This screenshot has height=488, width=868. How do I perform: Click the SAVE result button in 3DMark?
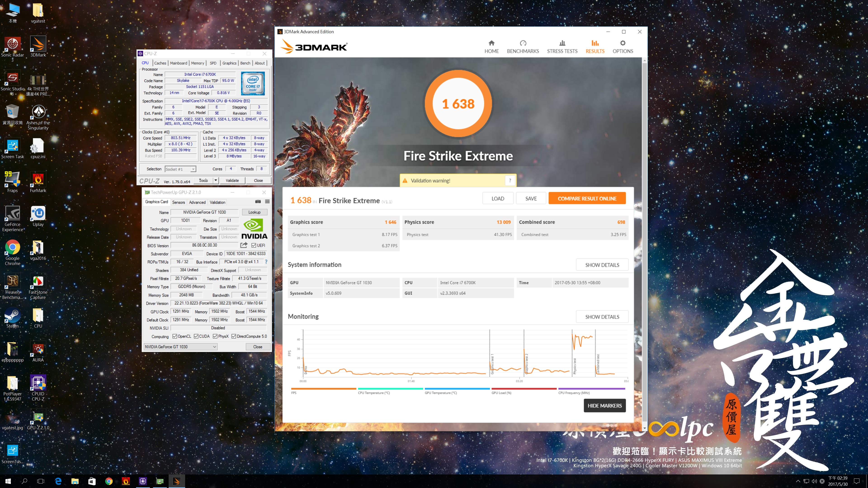(531, 198)
